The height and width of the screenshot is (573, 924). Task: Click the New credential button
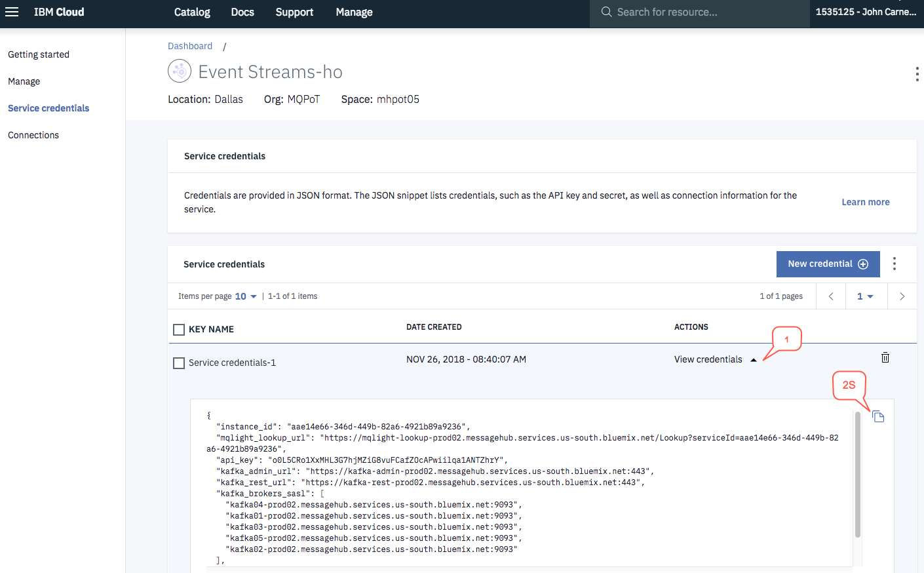click(x=828, y=264)
